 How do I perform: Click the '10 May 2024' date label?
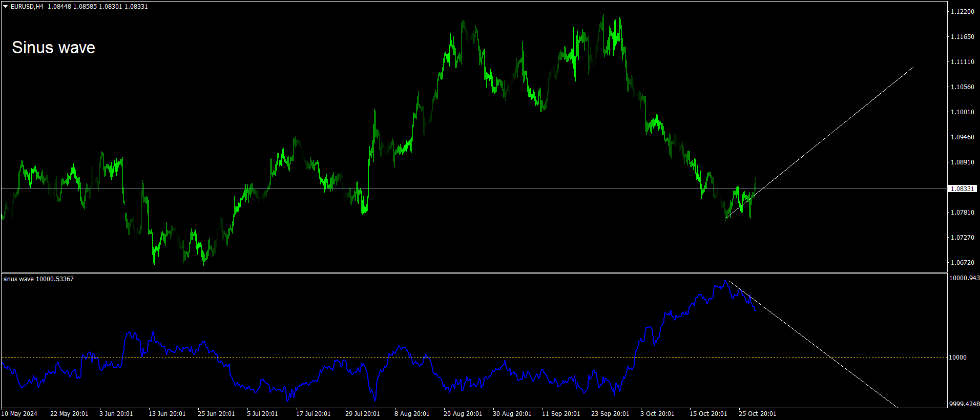(x=19, y=414)
